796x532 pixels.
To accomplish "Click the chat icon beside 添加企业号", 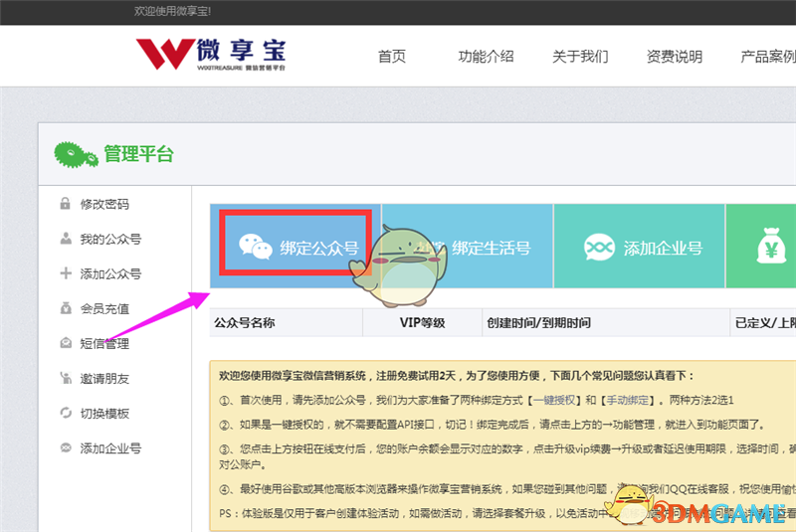I will (66, 447).
